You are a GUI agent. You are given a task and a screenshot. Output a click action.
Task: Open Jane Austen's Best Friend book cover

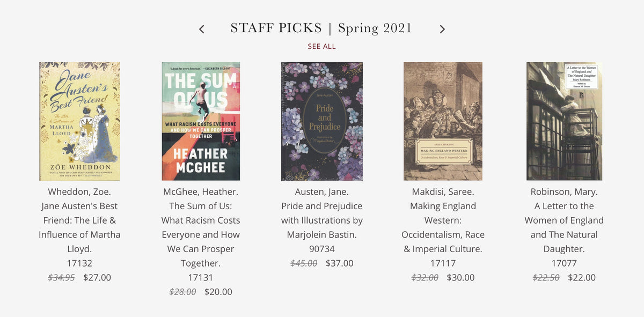tap(79, 121)
